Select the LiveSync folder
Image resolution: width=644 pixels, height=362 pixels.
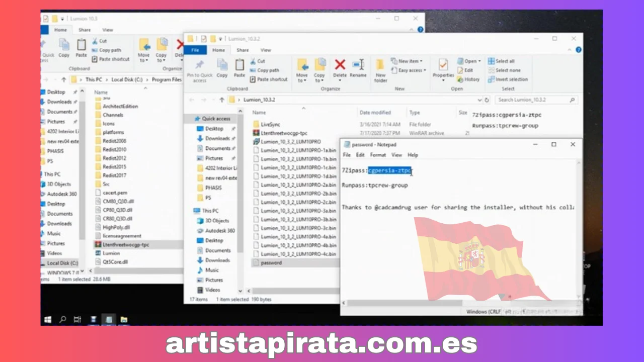point(271,124)
